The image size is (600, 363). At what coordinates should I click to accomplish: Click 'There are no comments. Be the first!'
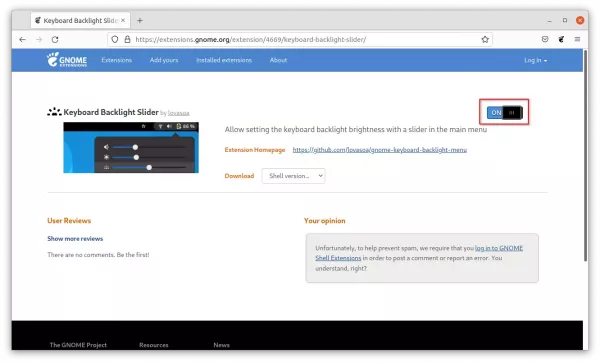98,255
